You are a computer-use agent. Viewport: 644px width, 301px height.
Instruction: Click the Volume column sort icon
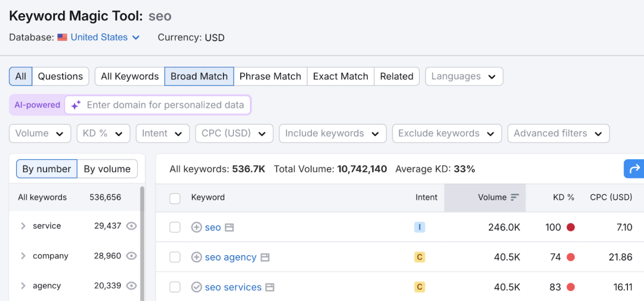click(x=515, y=197)
